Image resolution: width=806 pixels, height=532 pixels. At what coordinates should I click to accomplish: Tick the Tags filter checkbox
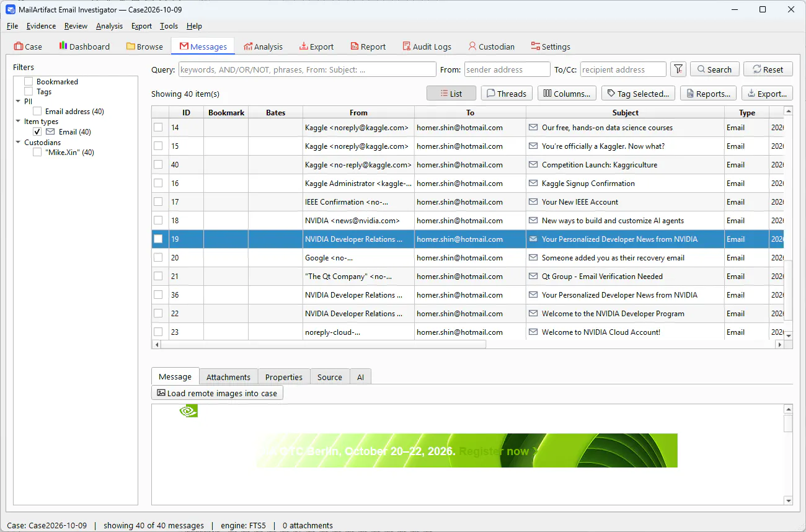pyautogui.click(x=29, y=92)
